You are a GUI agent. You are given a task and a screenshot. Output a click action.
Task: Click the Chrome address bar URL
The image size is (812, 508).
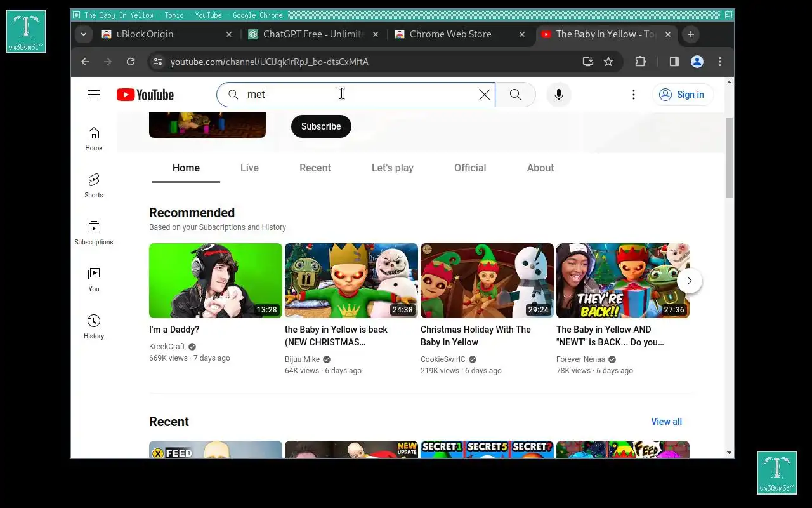pyautogui.click(x=270, y=62)
